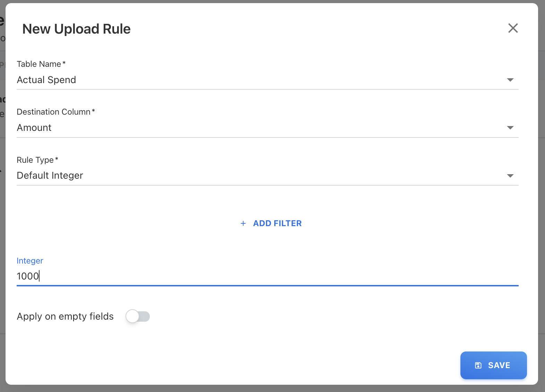Save the new upload rule

493,365
